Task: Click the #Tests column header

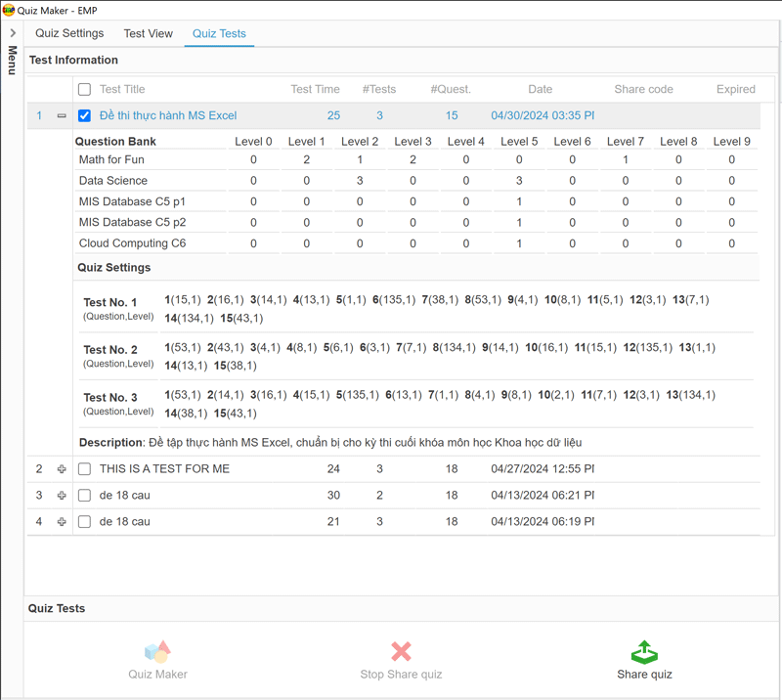Action: tap(379, 89)
